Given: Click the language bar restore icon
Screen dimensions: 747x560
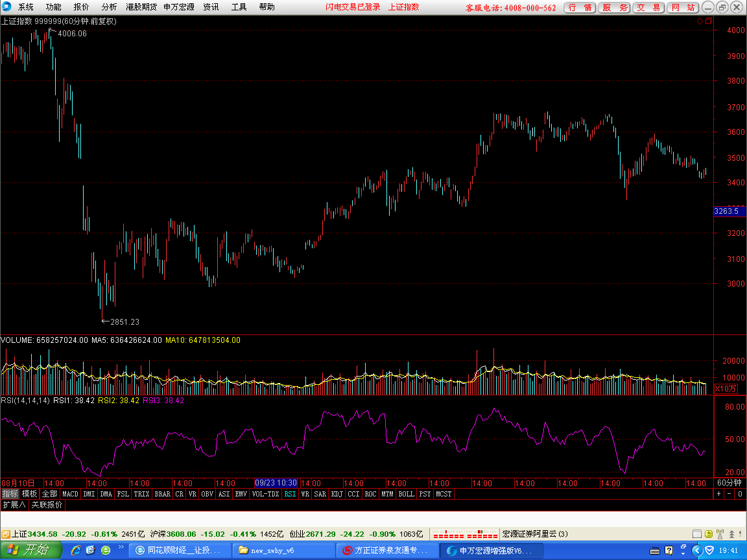Looking at the screenshot, I should click(683, 547).
